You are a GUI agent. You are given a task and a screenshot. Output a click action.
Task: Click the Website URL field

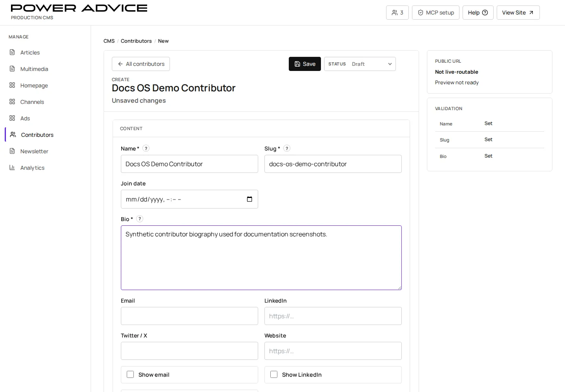click(333, 351)
